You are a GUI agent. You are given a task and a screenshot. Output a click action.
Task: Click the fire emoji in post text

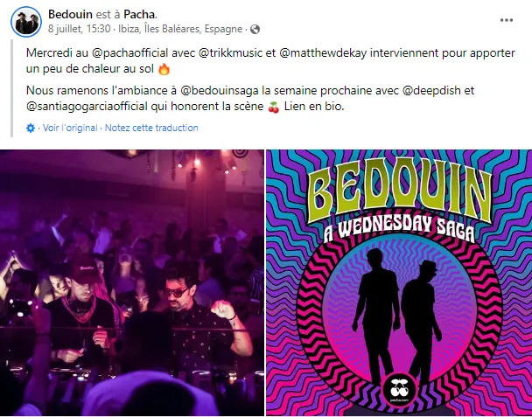pyautogui.click(x=164, y=69)
